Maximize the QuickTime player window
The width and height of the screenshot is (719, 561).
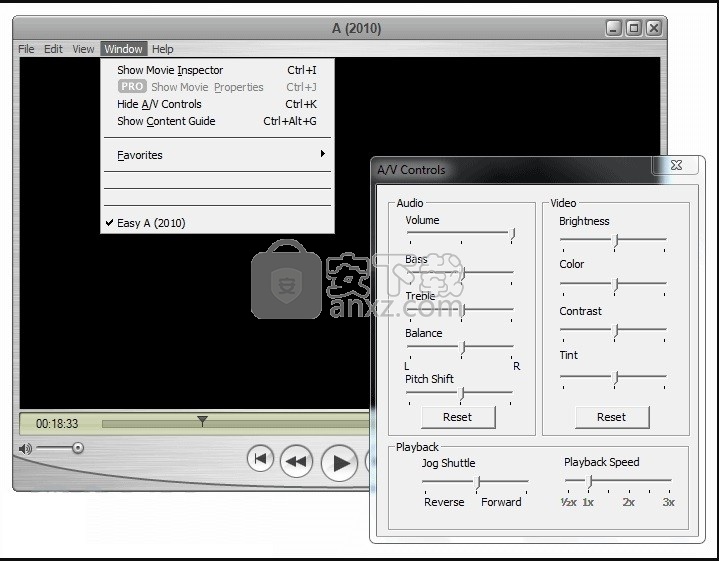pyautogui.click(x=634, y=28)
